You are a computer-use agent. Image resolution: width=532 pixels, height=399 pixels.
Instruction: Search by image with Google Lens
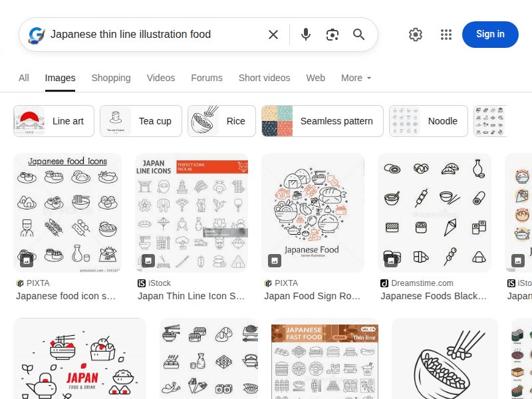[332, 34]
